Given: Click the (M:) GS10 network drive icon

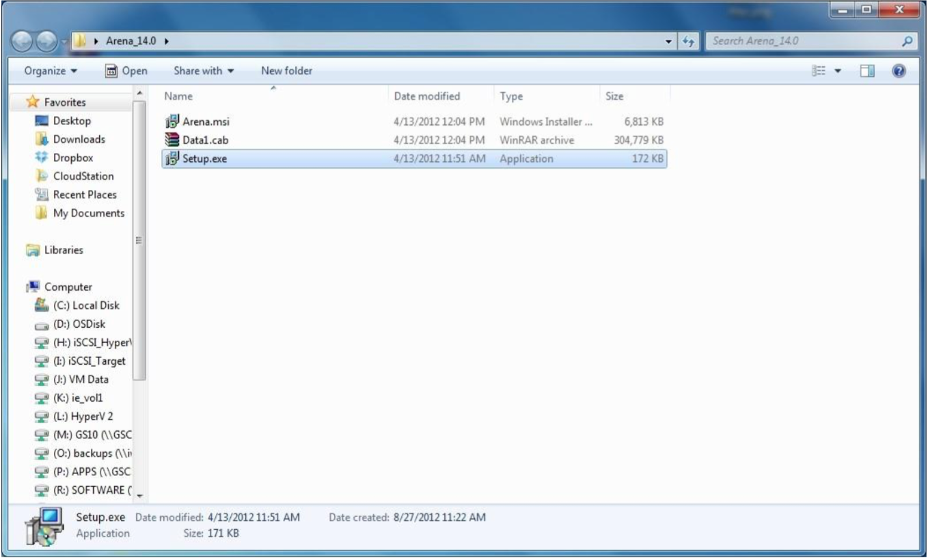Looking at the screenshot, I should tap(40, 435).
